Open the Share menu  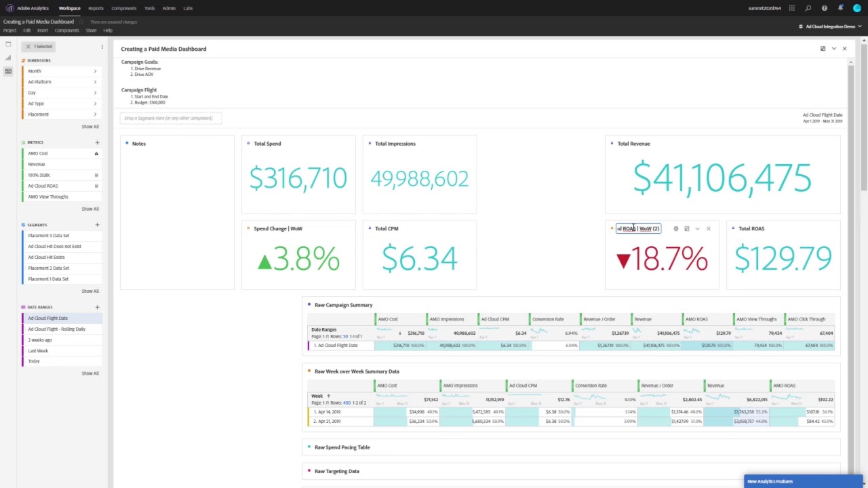tap(91, 30)
